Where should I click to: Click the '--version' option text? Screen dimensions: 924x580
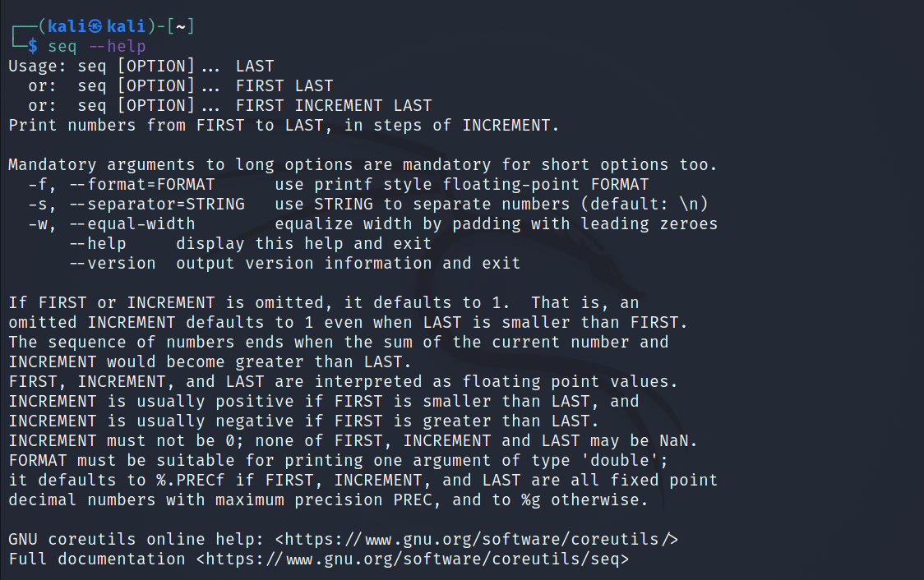pos(112,264)
